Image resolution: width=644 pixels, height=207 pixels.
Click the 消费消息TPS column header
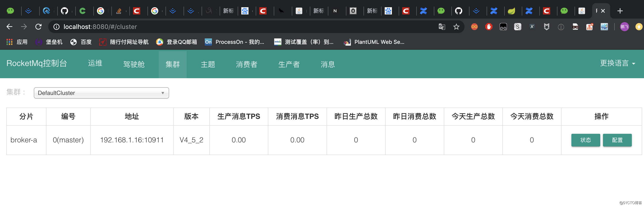point(297,117)
